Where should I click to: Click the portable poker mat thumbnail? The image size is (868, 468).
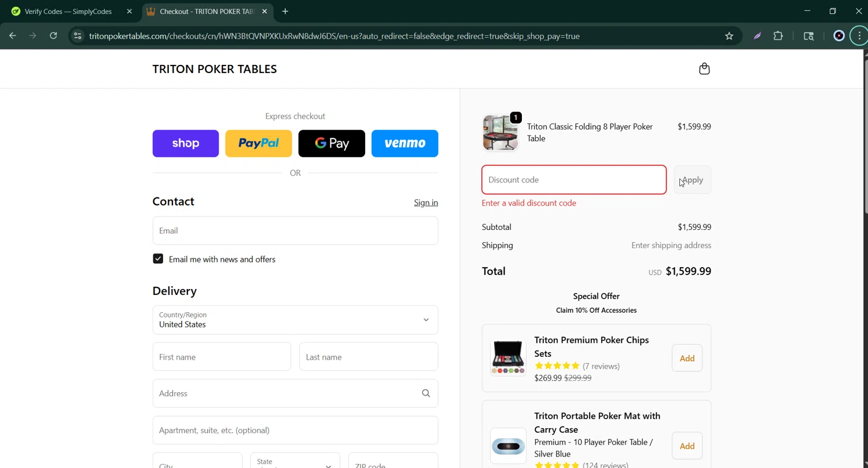coord(508,446)
